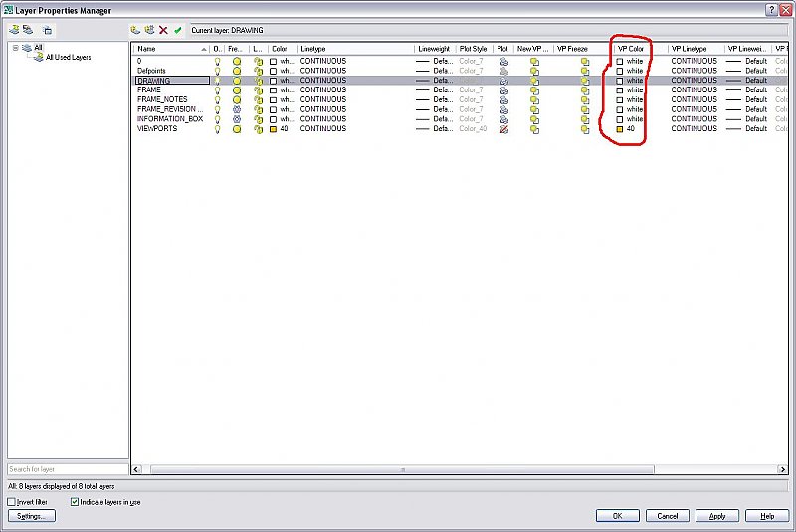Click New VP Freeze icon for layer 0
Screen dimensions: 796x532
534,61
